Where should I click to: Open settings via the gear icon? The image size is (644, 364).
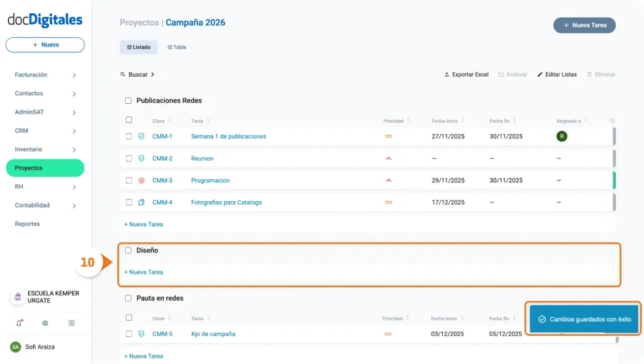[43, 323]
